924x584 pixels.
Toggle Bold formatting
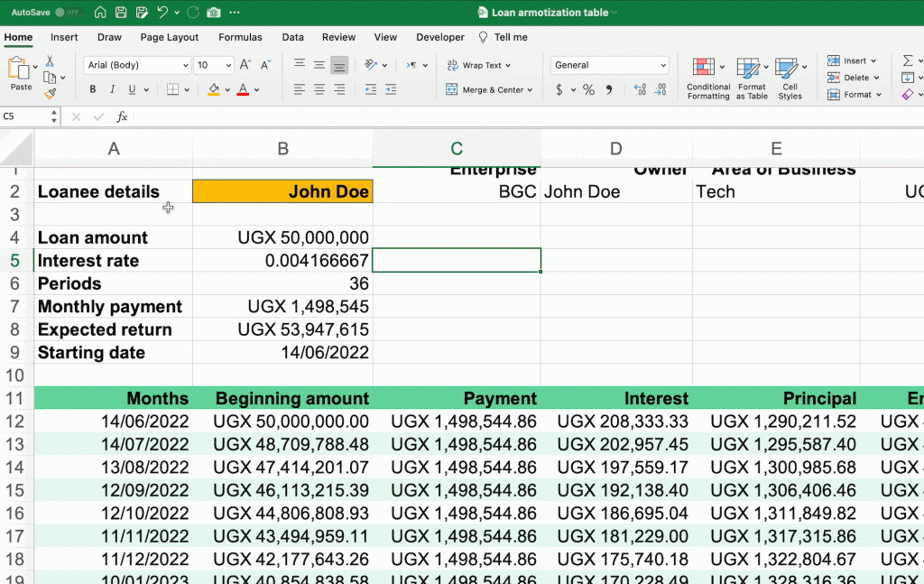pyautogui.click(x=92, y=90)
